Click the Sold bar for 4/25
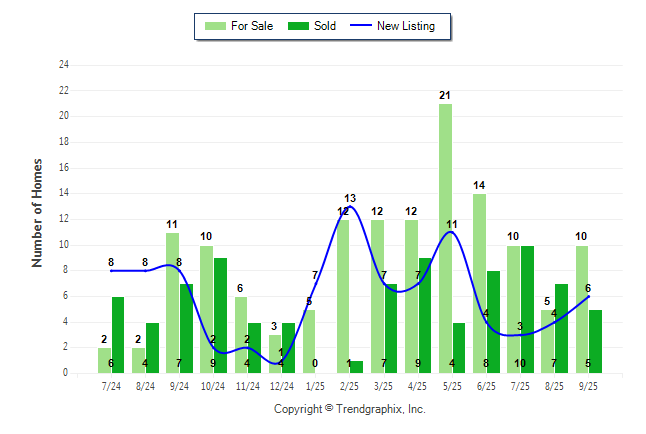Viewport: 646px width, 434px height. [425, 315]
